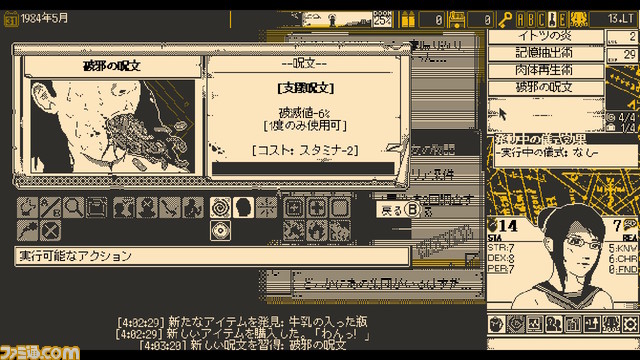
Task: Click the 破邪の呪文 card illustration
Action: 113,127
